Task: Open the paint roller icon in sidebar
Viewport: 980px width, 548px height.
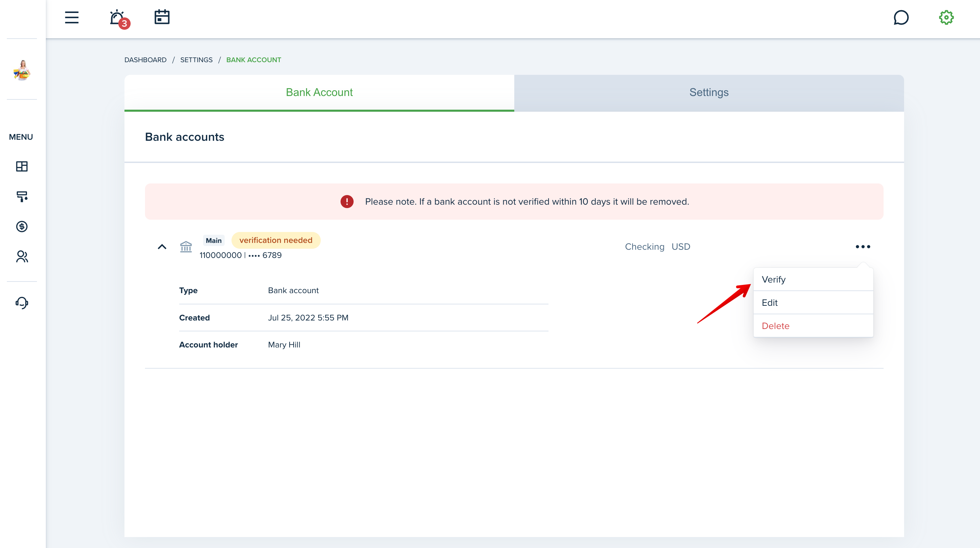Action: pyautogui.click(x=22, y=196)
